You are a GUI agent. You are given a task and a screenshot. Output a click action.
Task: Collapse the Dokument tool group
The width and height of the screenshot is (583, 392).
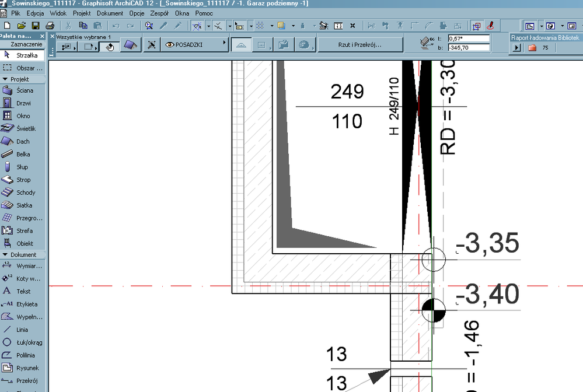[x=5, y=254]
